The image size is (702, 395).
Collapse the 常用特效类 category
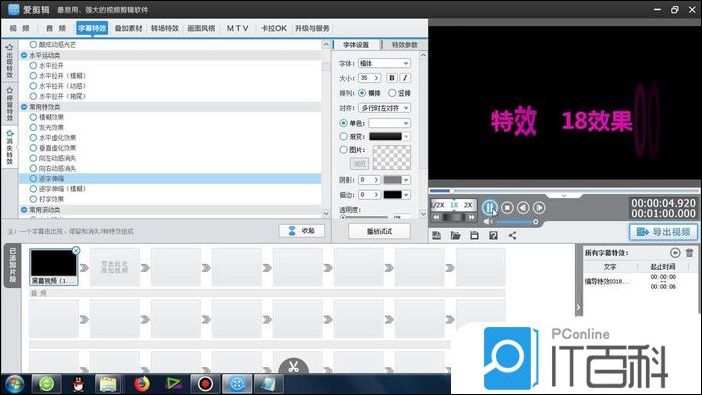(x=24, y=107)
